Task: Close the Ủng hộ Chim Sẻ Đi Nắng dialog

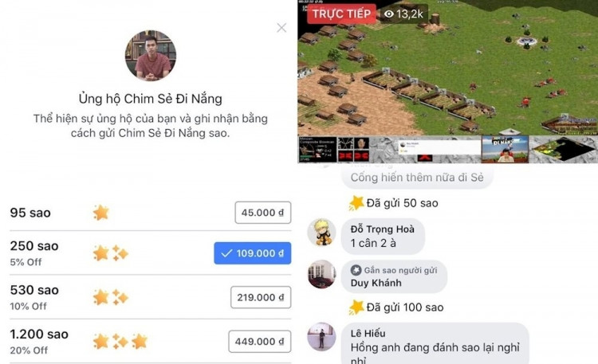Action: point(281,27)
